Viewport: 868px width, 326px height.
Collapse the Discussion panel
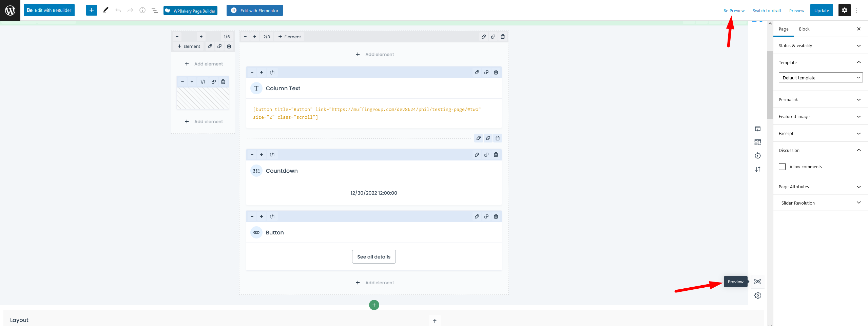click(820, 150)
